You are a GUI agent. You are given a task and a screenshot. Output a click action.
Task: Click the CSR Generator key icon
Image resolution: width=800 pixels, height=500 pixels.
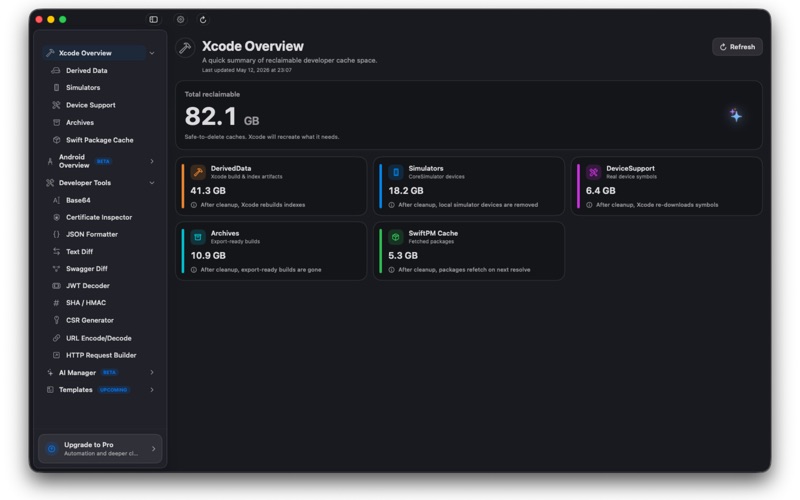56,320
